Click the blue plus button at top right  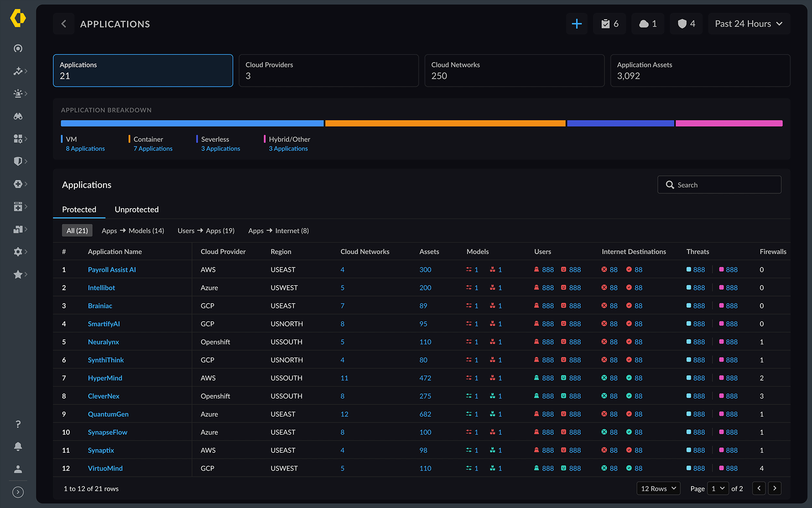coord(577,24)
